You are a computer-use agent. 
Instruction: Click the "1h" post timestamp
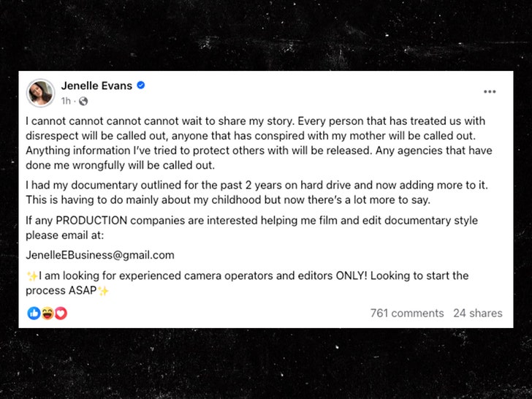[66, 101]
